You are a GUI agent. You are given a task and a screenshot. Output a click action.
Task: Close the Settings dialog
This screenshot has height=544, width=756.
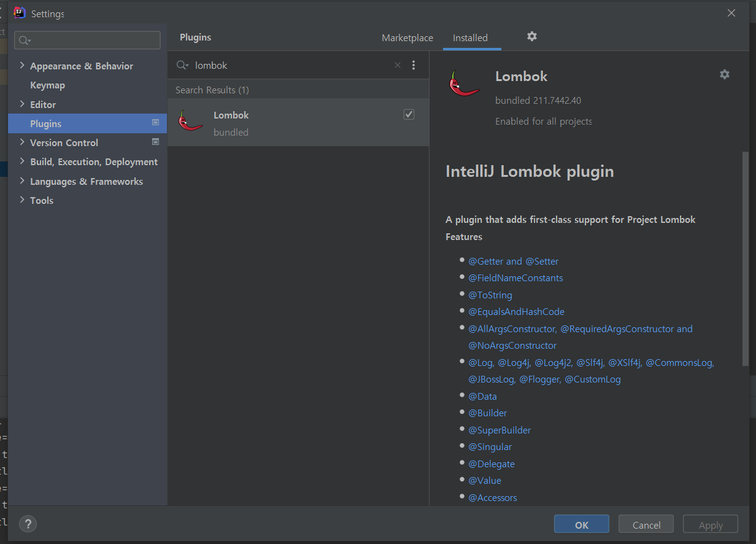pos(731,13)
